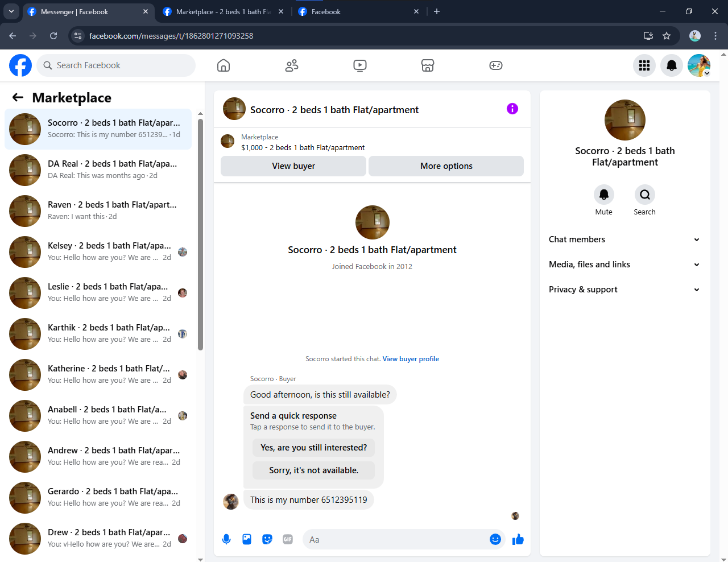Image resolution: width=728 pixels, height=562 pixels.
Task: Open the Katherine conversation
Action: (98, 375)
